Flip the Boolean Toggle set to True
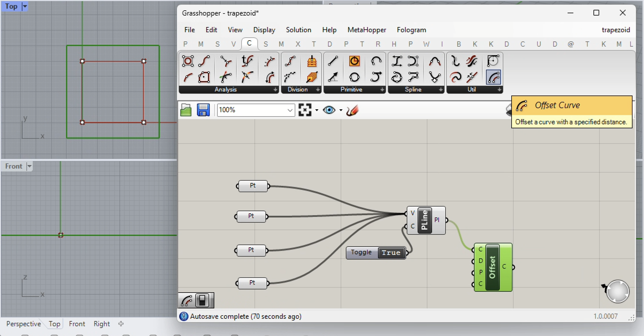This screenshot has width=644, height=336. (x=391, y=253)
